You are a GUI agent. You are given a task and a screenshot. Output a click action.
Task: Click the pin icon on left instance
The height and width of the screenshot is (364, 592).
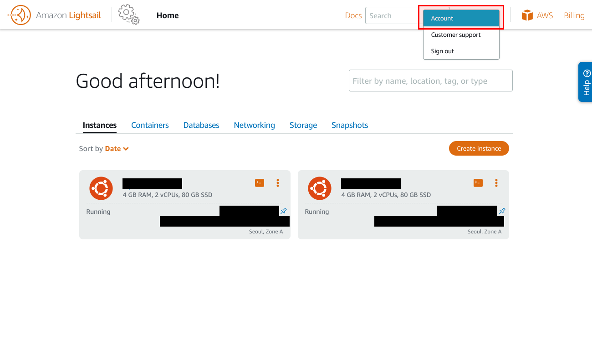click(284, 211)
